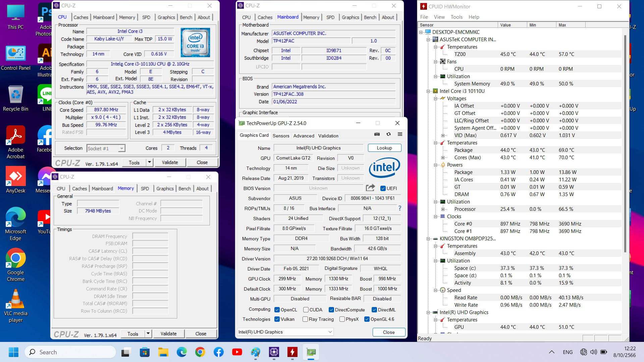This screenshot has width=644, height=362.
Task: Click Validate in the CPU-Z Memory window
Action: 169,334
